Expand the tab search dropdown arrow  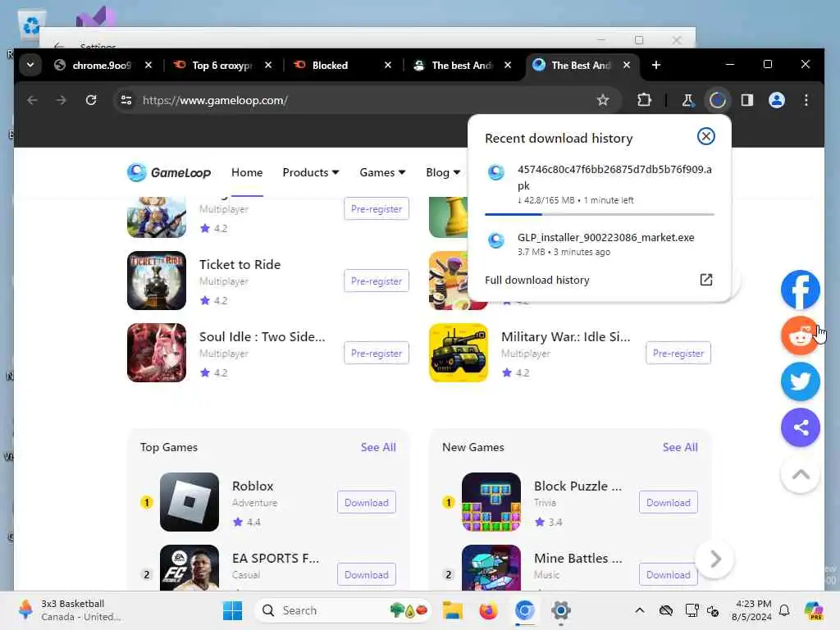pyautogui.click(x=30, y=65)
